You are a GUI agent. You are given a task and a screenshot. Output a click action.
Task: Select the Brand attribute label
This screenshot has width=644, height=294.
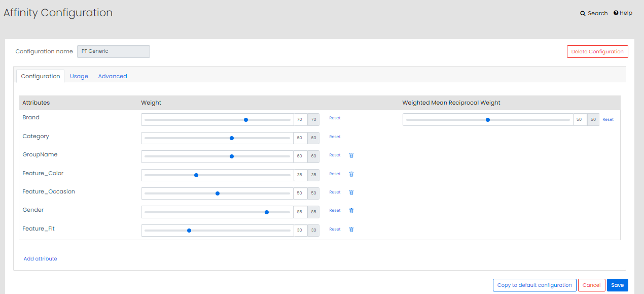pyautogui.click(x=31, y=117)
